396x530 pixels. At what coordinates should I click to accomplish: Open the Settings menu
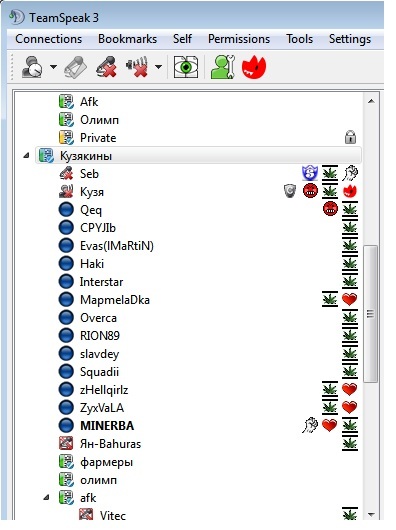350,39
